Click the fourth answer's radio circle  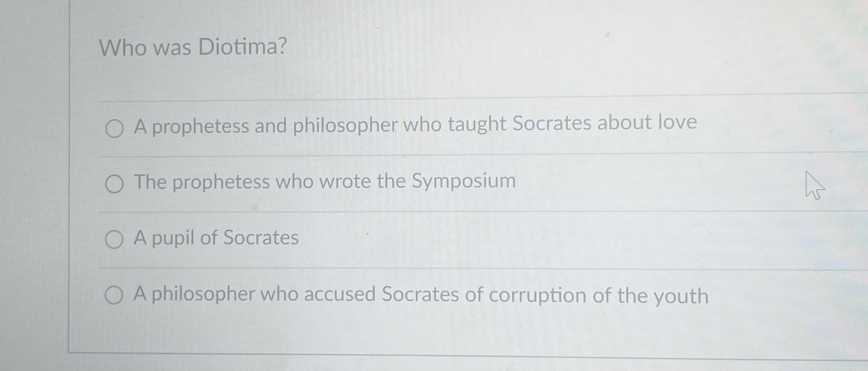pyautogui.click(x=116, y=295)
